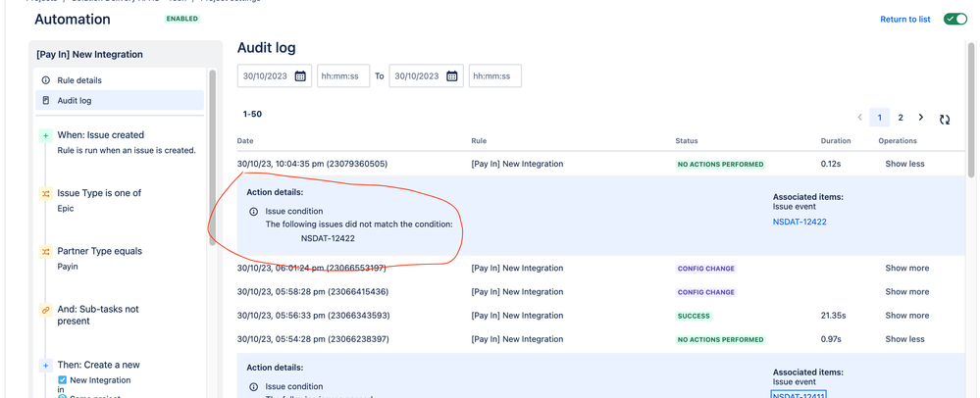Click the Audit log document icon in sidebar
This screenshot has height=398, width=980.
point(46,100)
